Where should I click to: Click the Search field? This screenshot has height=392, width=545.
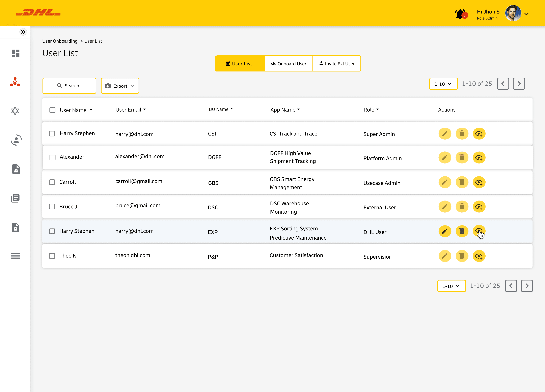[69, 86]
